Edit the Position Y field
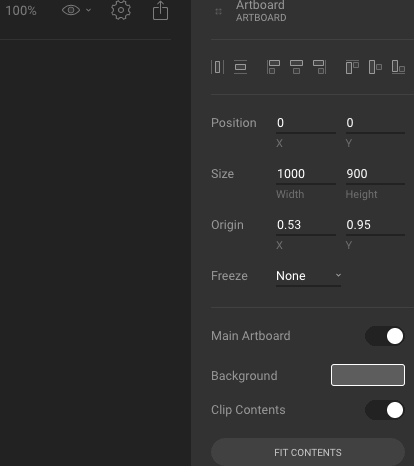This screenshot has height=466, width=414. [375, 123]
